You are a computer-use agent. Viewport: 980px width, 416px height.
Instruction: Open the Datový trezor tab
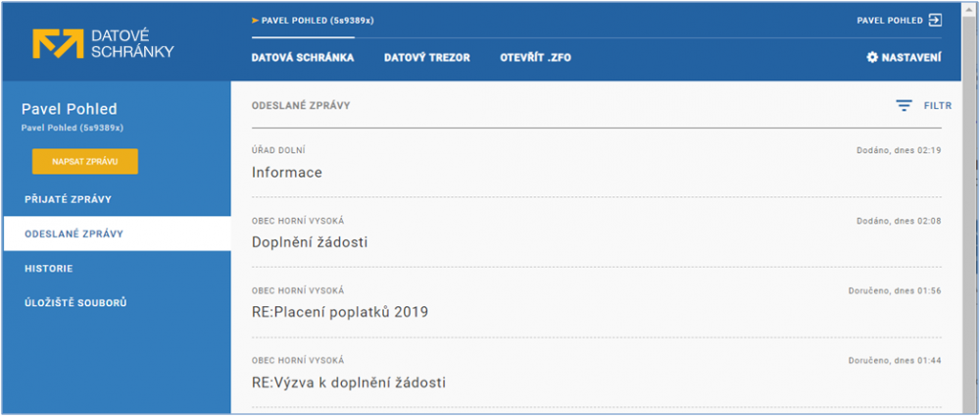pyautogui.click(x=427, y=58)
